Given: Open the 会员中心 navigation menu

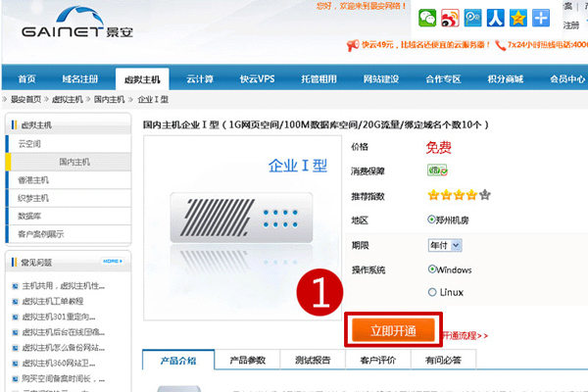Looking at the screenshot, I should pyautogui.click(x=567, y=79).
